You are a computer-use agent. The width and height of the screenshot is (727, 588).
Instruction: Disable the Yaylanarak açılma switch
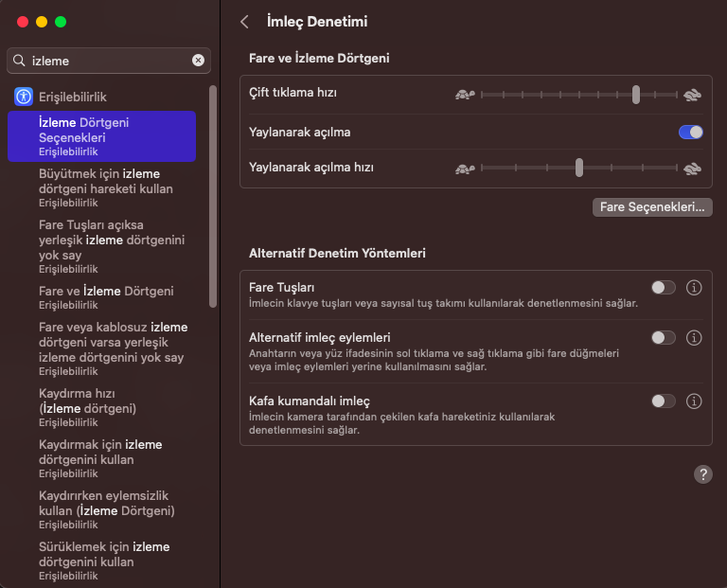pos(690,133)
